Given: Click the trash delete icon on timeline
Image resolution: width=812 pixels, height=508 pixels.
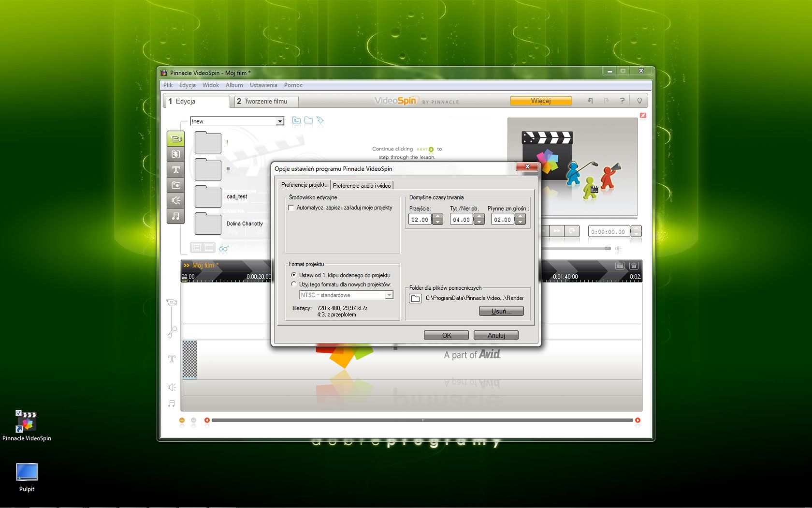Looking at the screenshot, I should click(634, 266).
